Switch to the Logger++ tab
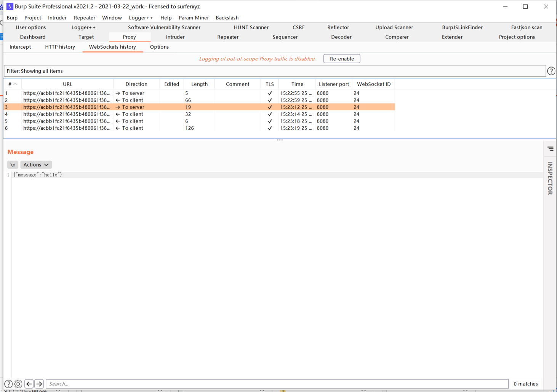The image size is (557, 392). 83,27
